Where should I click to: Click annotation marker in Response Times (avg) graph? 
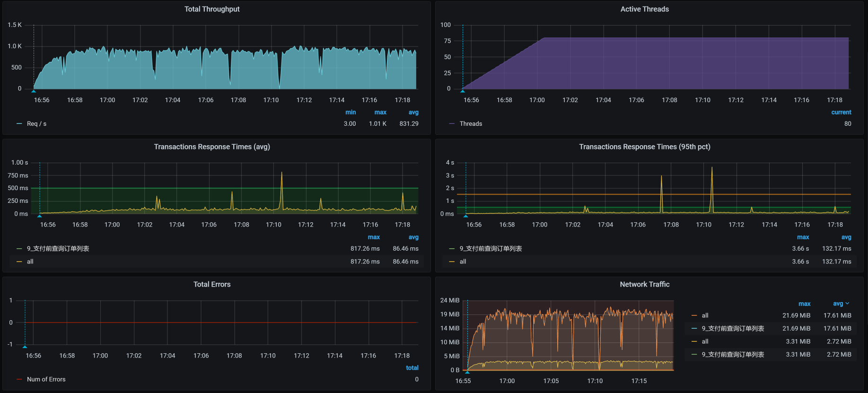pos(40,216)
